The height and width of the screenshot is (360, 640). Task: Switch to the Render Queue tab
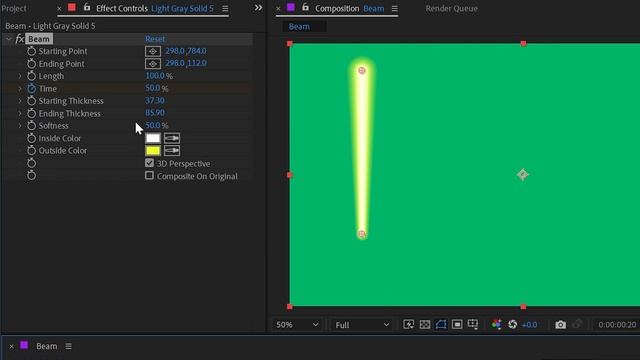tap(451, 8)
